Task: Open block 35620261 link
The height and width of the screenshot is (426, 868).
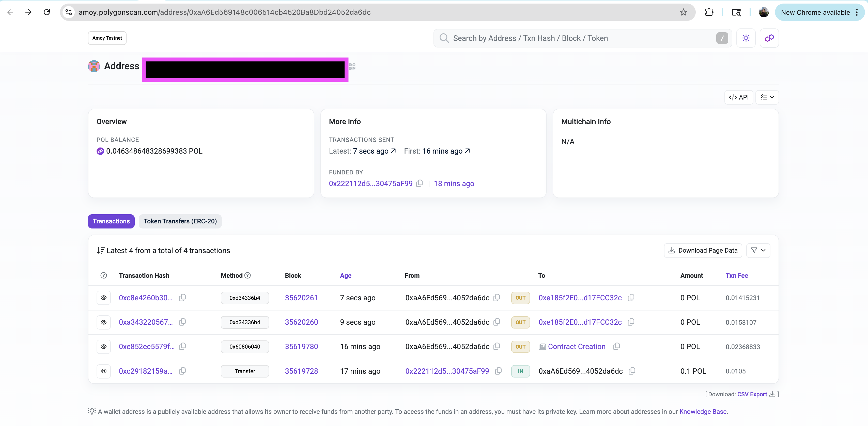Action: pos(301,298)
